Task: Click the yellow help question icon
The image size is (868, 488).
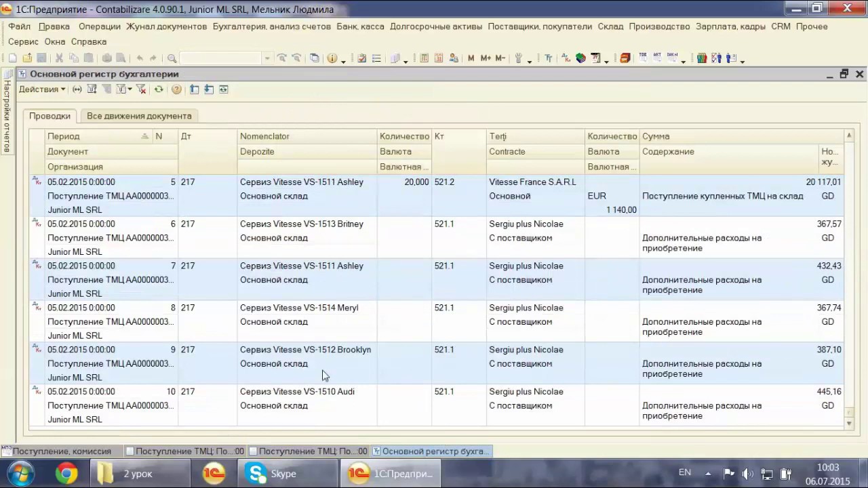Action: click(x=176, y=89)
